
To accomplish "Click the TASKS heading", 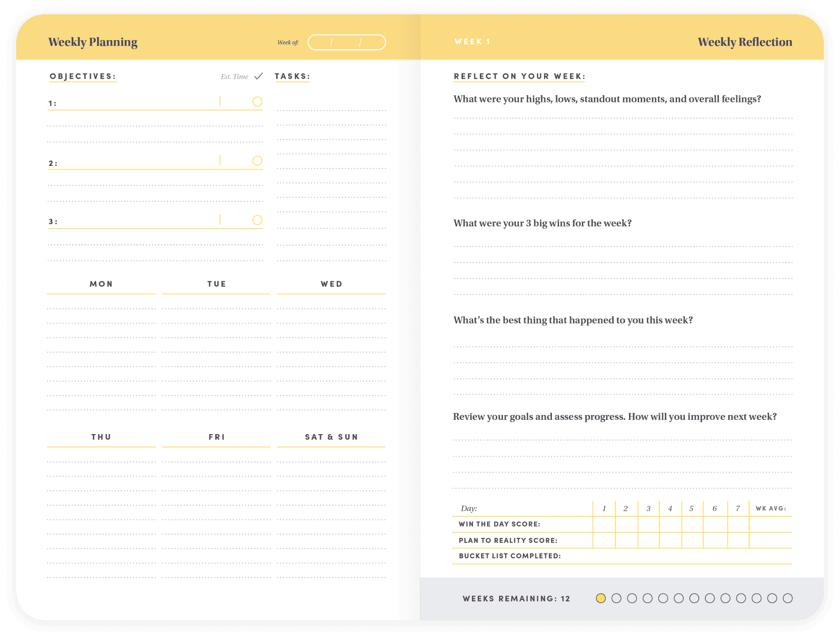I will pyautogui.click(x=292, y=76).
